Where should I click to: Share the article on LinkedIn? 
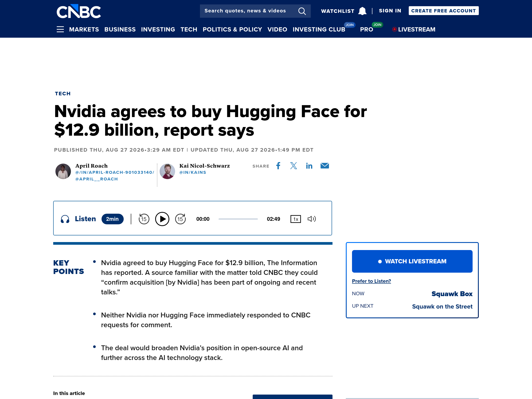[x=309, y=166]
